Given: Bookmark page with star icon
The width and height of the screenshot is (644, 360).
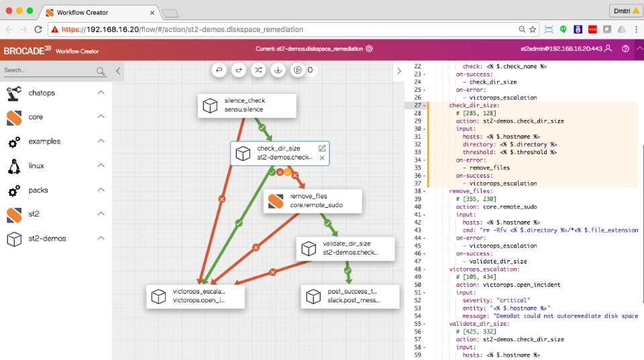Looking at the screenshot, I should [533, 29].
